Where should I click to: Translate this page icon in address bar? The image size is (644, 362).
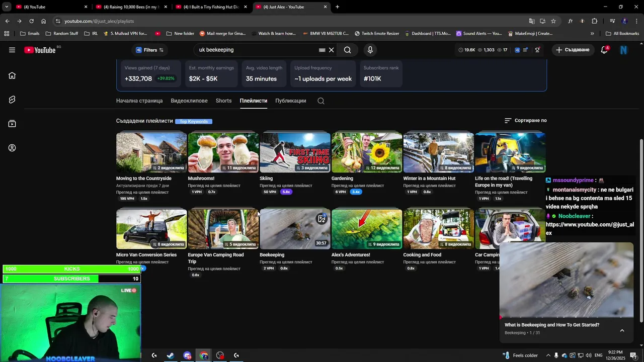[x=532, y=21]
